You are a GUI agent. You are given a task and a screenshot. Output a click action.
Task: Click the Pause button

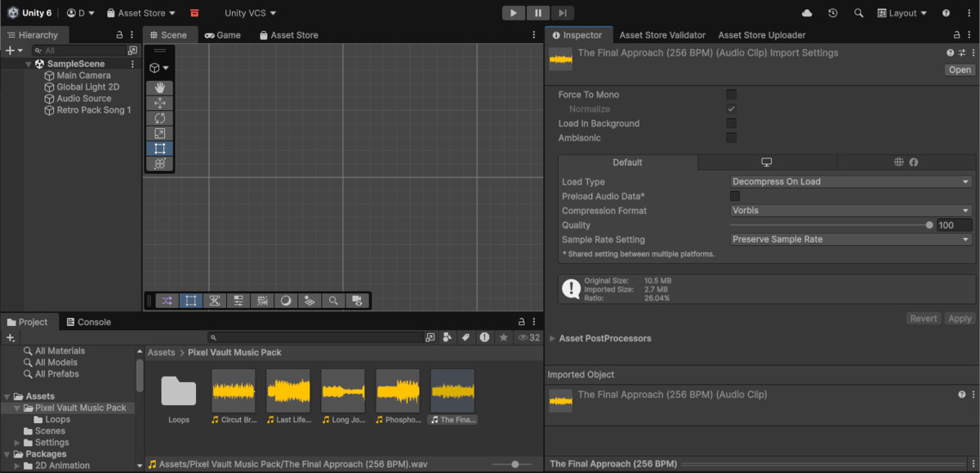click(x=537, y=13)
